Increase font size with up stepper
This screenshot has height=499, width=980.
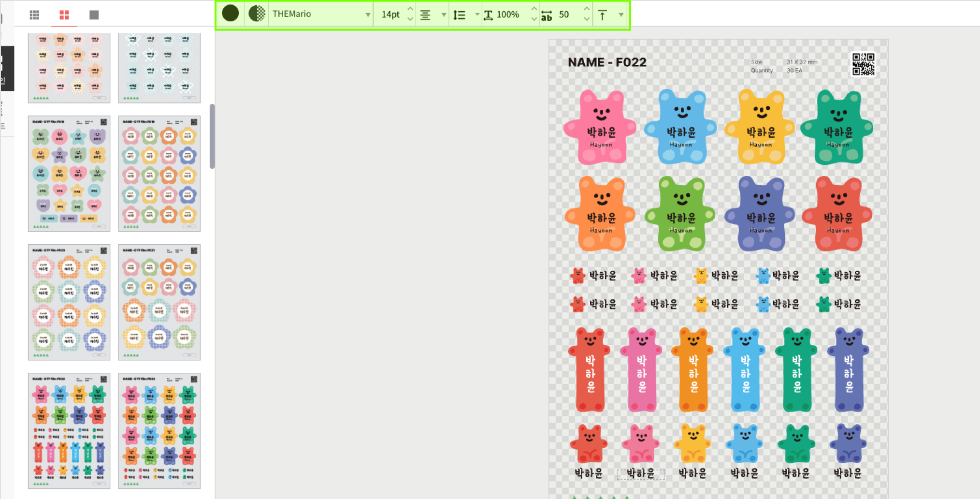[410, 9]
